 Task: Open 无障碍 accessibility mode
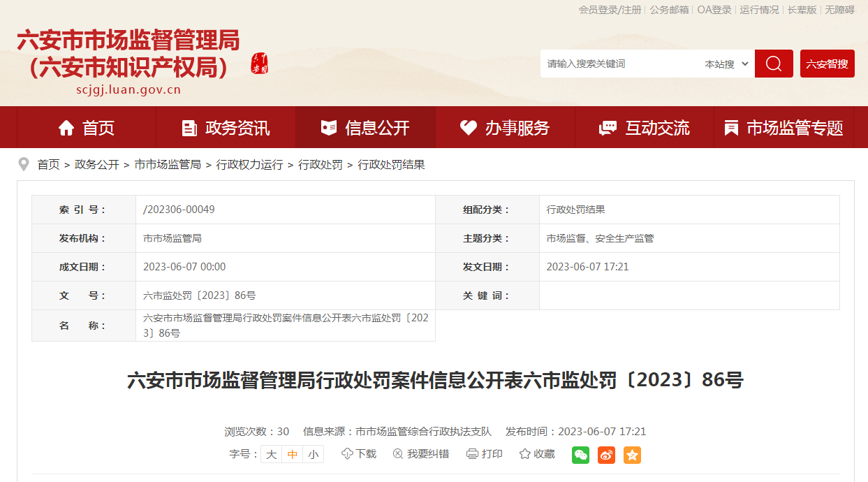[x=839, y=10]
